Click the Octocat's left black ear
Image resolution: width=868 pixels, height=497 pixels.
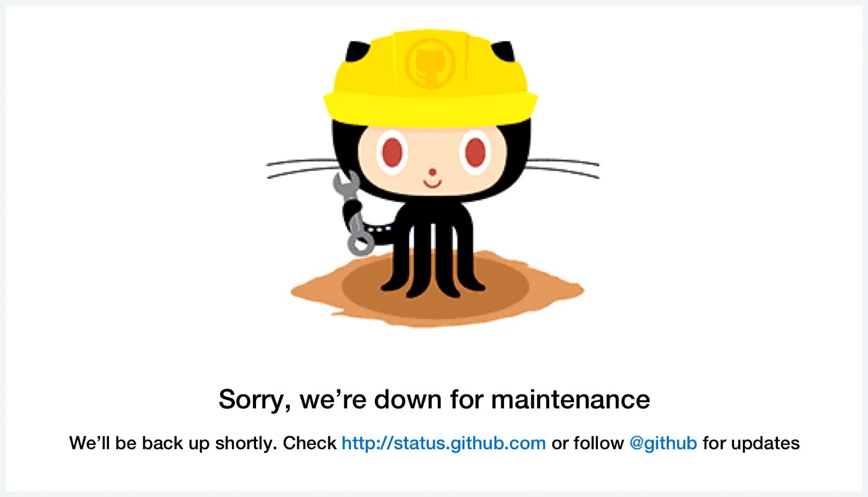tap(357, 52)
